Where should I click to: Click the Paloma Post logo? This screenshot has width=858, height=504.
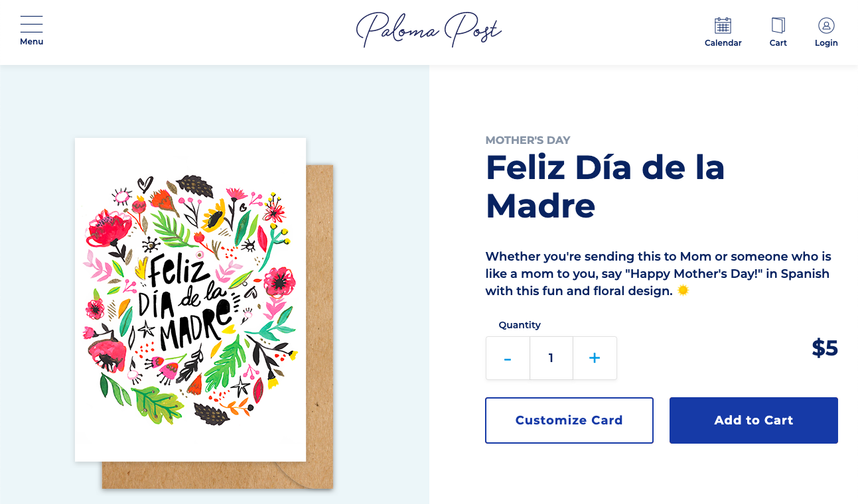(x=429, y=29)
